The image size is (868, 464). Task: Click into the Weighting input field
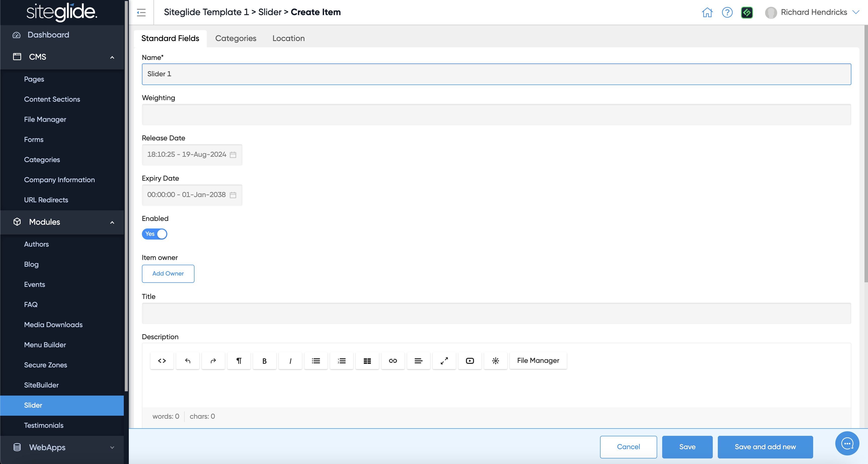point(496,114)
